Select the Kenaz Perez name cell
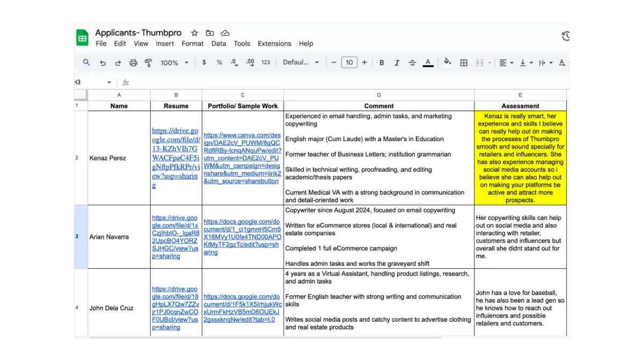Screen dimensions: 644x362 pos(119,158)
